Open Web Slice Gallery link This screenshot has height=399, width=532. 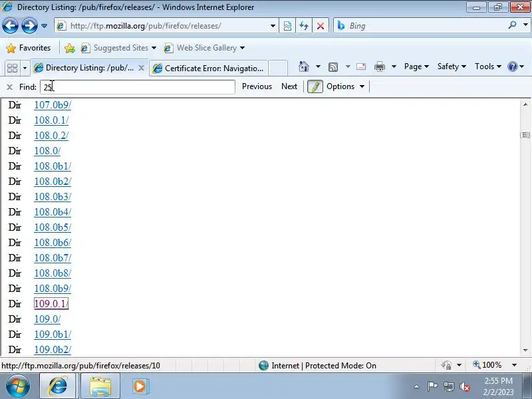[204, 48]
